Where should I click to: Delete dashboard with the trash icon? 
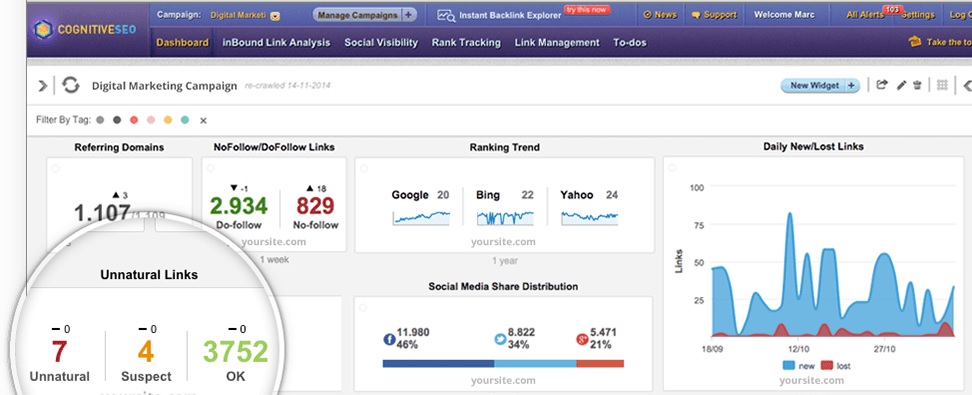[917, 85]
